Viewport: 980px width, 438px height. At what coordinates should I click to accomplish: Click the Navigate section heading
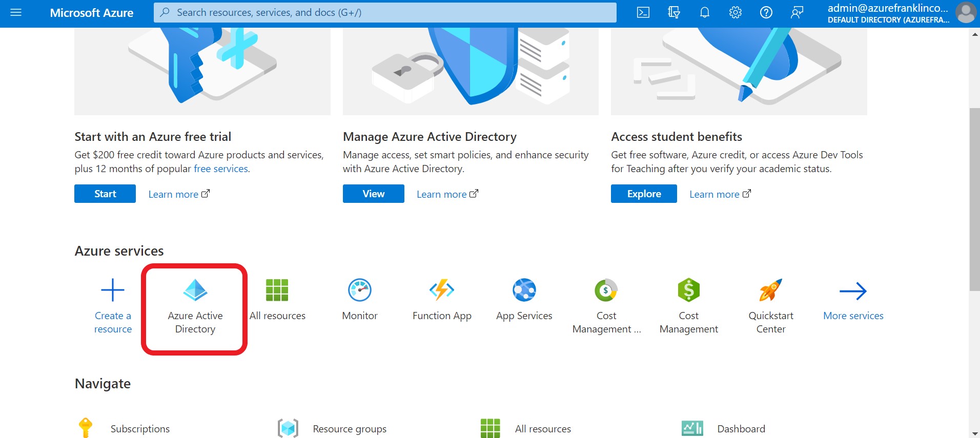click(x=103, y=384)
